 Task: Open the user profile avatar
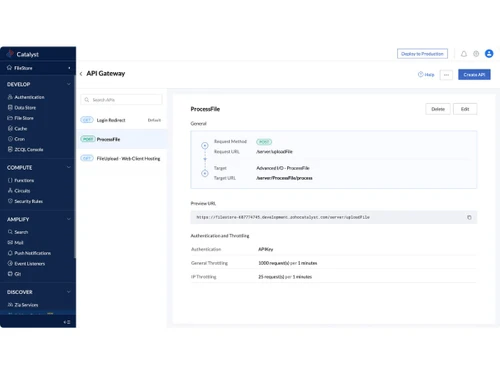[x=489, y=54]
